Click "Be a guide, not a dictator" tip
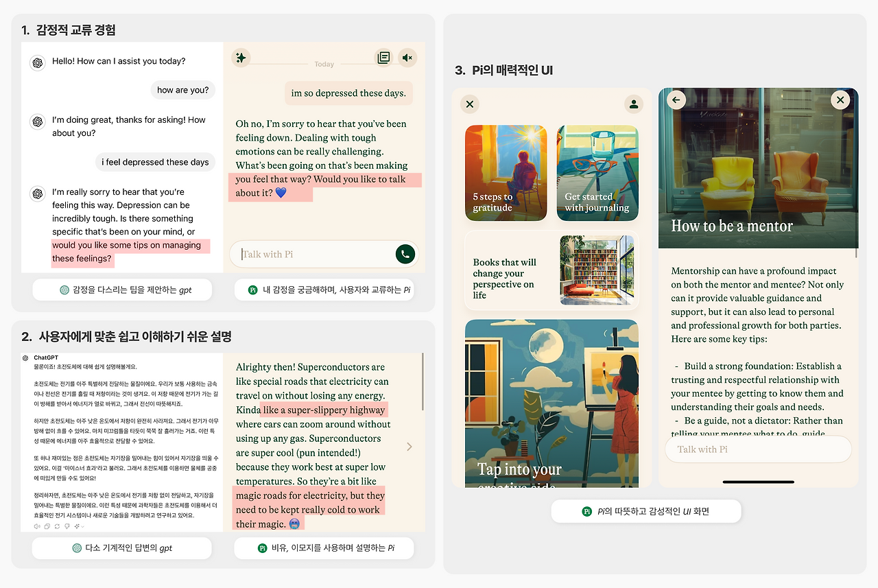This screenshot has width=878, height=588. click(x=758, y=427)
